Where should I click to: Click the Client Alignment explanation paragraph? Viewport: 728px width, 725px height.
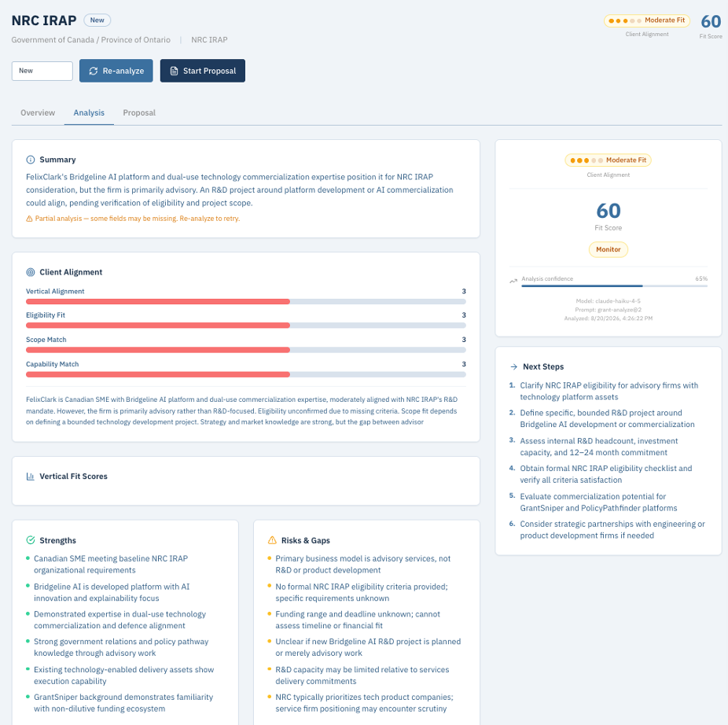(242, 410)
